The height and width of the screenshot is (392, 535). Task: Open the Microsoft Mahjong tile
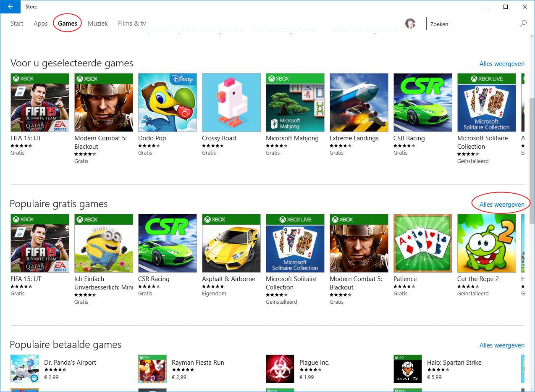click(x=295, y=103)
